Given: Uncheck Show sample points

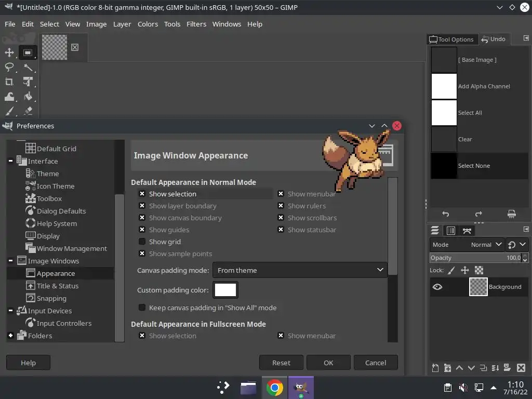Looking at the screenshot, I should pos(142,254).
